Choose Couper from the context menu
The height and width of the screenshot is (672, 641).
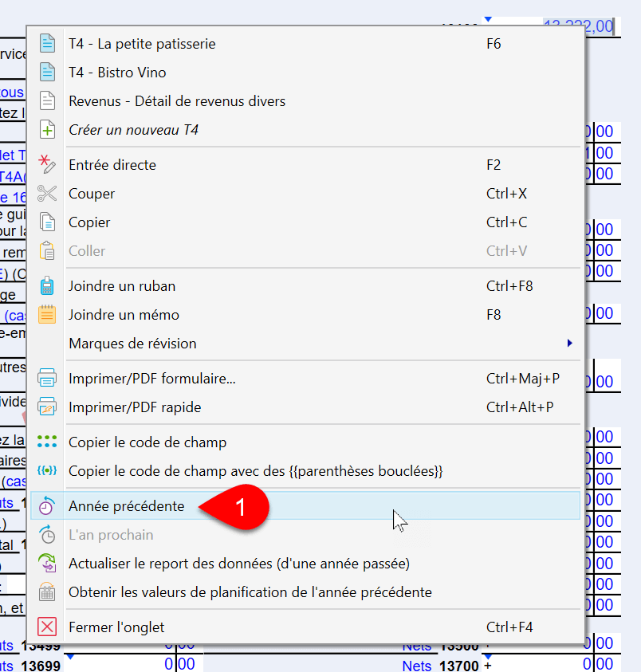[x=305, y=194]
